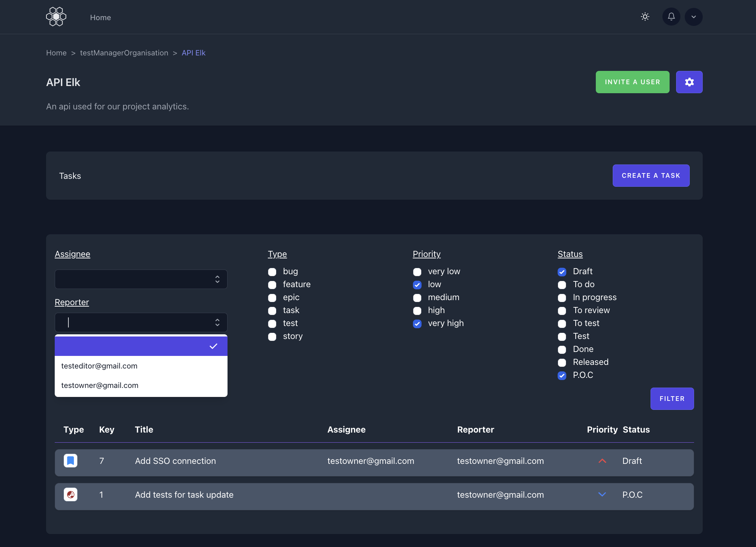The image size is (756, 547).
Task: Click the INVITE A USER button
Action: (x=632, y=82)
